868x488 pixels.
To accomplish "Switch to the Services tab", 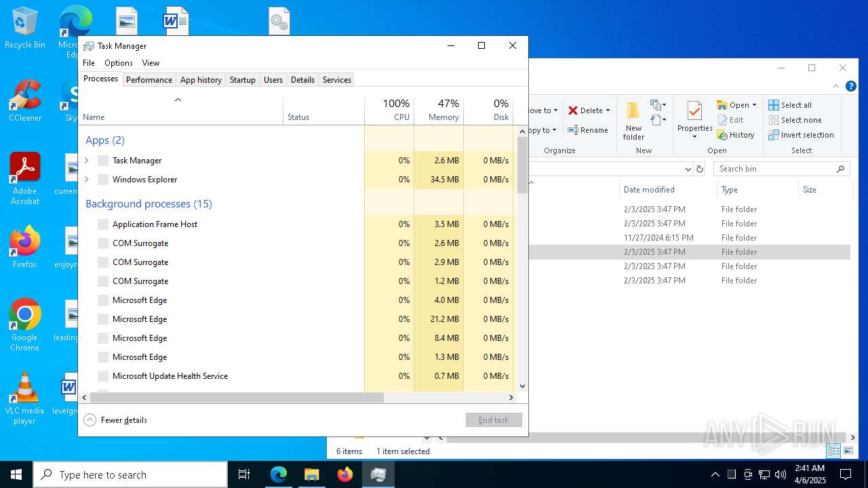I will tap(337, 79).
